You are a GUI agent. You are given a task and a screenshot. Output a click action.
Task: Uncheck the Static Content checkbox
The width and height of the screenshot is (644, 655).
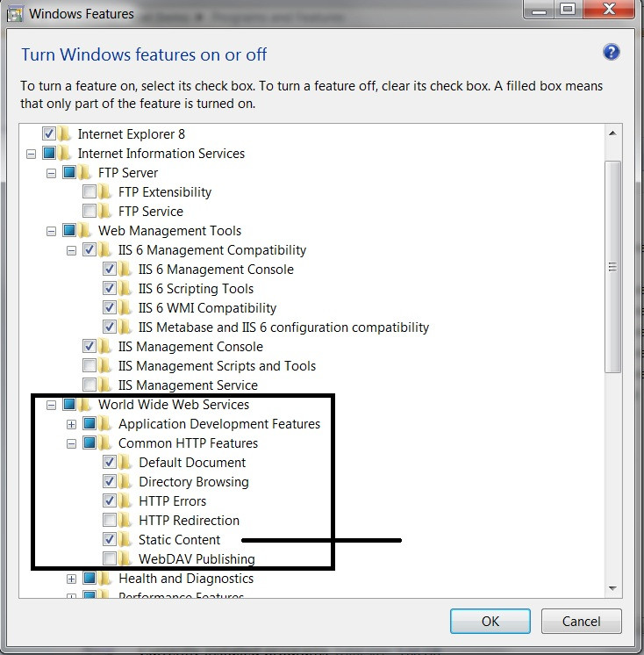tap(110, 539)
